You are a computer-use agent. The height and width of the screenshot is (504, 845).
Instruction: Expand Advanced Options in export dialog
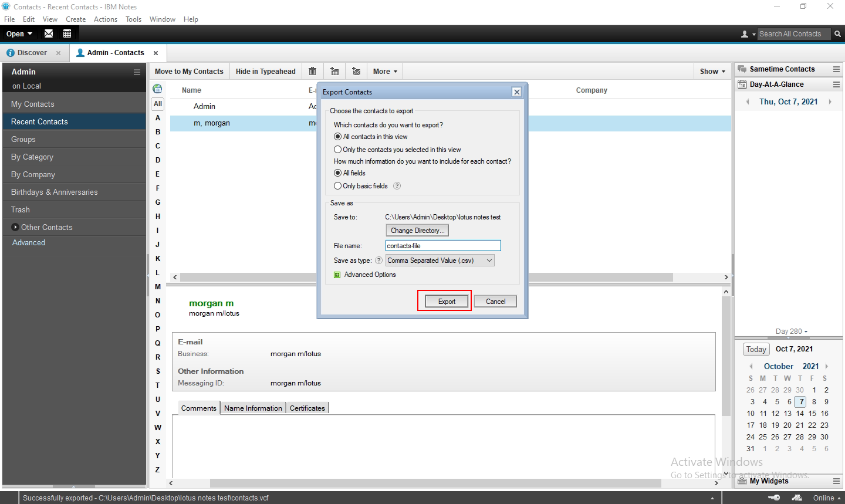tap(337, 275)
